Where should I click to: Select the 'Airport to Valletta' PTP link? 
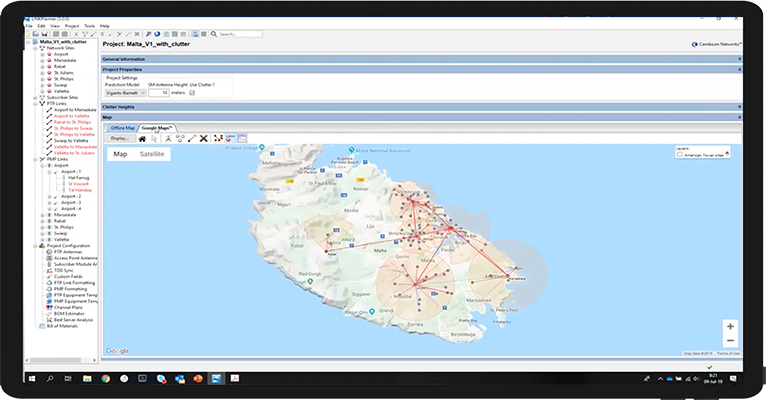71,116
